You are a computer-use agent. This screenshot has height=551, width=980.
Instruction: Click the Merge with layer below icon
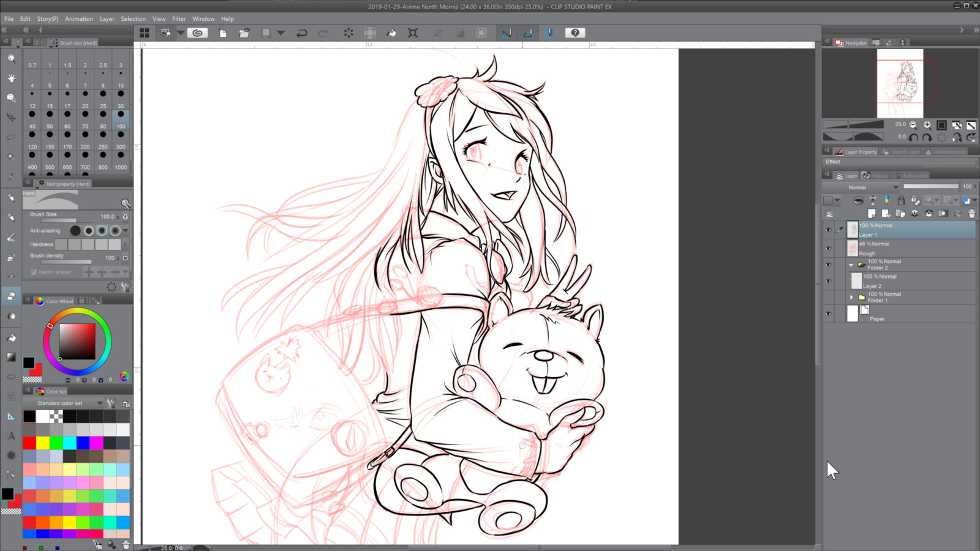click(x=929, y=213)
